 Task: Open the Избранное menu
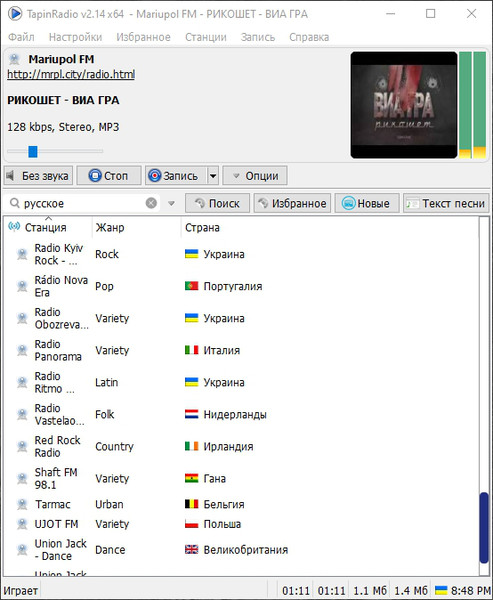(x=144, y=37)
